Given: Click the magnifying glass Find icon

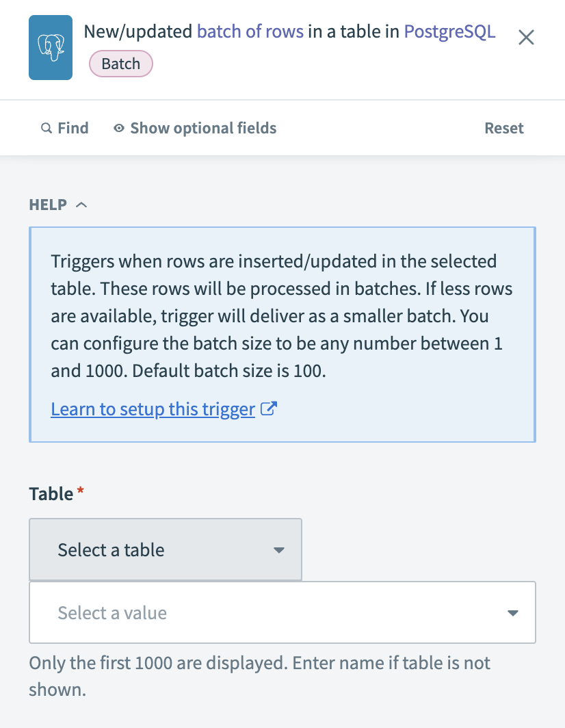Looking at the screenshot, I should (47, 128).
